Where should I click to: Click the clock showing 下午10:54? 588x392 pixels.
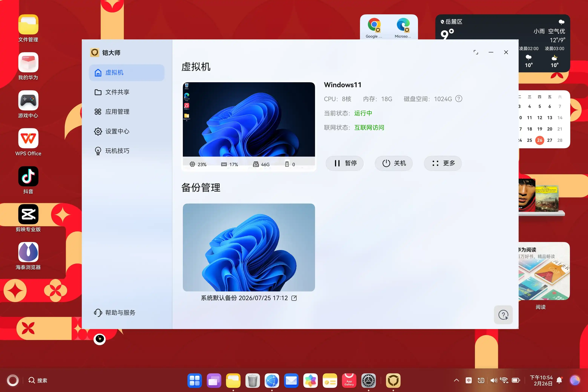(541, 377)
